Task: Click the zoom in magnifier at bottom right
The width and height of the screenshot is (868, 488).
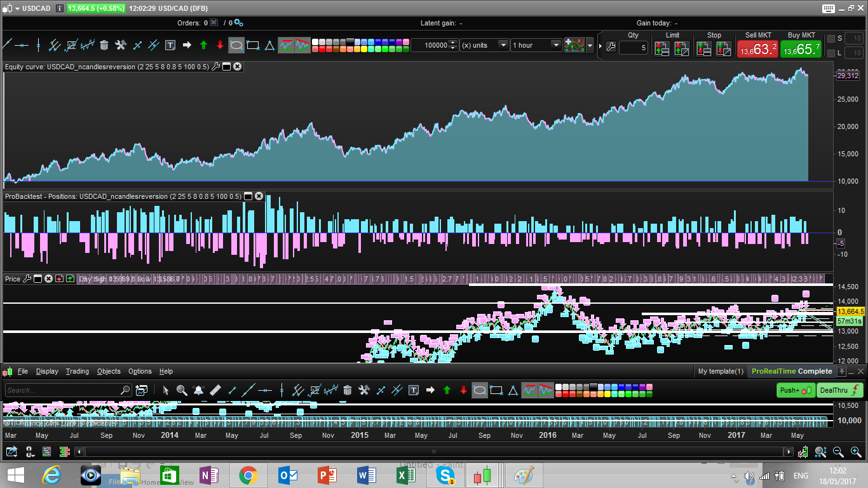Action: [x=855, y=452]
